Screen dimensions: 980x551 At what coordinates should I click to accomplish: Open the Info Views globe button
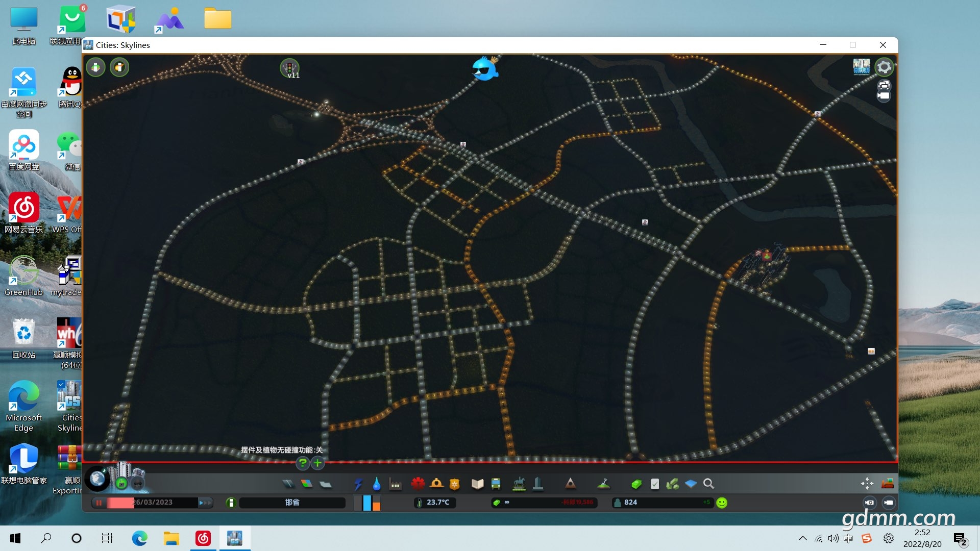click(x=97, y=479)
